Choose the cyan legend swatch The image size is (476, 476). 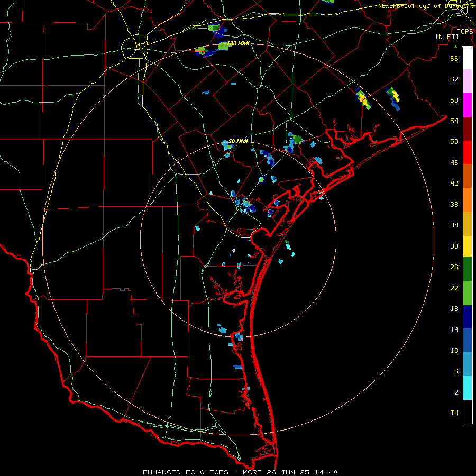coord(467,388)
